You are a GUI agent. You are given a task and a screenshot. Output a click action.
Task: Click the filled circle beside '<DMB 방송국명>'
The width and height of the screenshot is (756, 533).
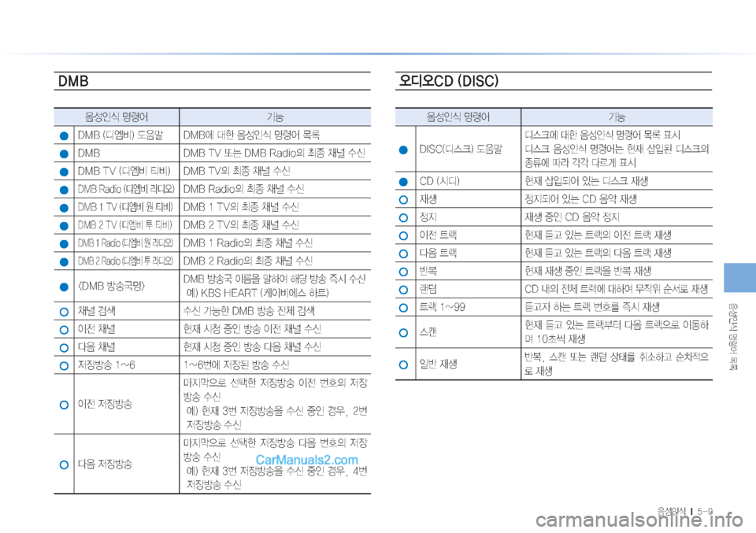[64, 287]
